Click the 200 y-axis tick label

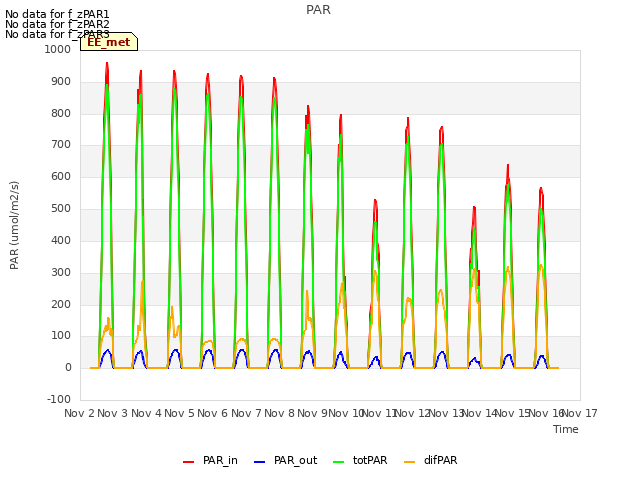pos(61,304)
